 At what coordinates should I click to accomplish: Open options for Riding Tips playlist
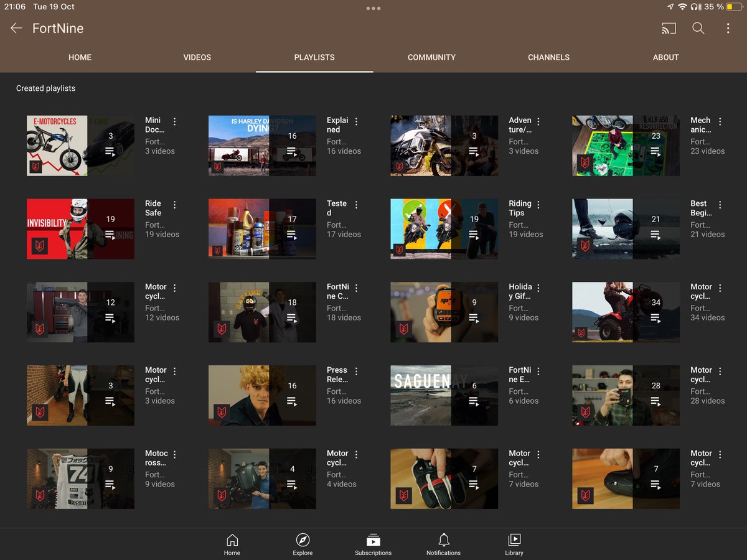538,205
